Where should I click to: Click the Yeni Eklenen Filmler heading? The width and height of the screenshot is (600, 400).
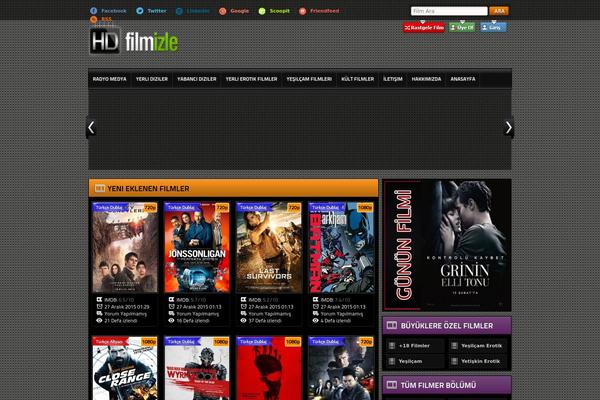148,189
